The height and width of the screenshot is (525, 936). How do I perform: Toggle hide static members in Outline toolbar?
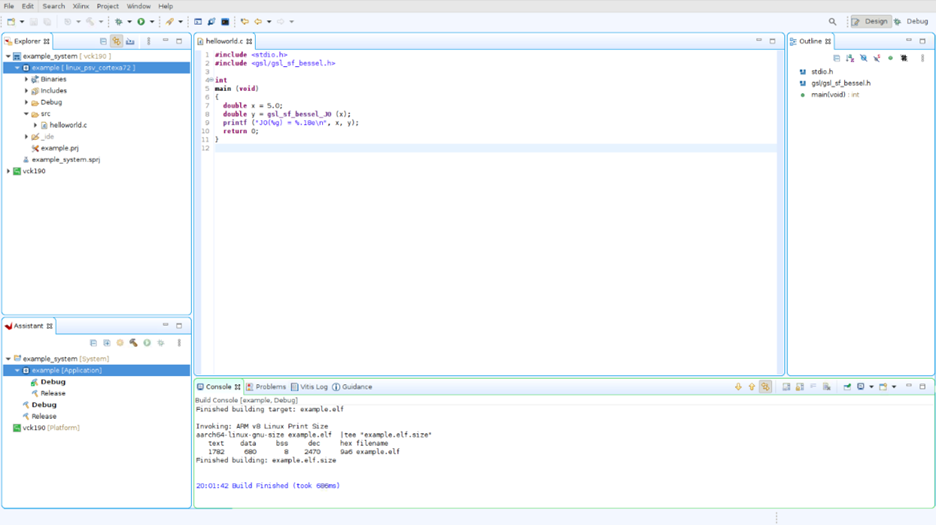tap(877, 59)
